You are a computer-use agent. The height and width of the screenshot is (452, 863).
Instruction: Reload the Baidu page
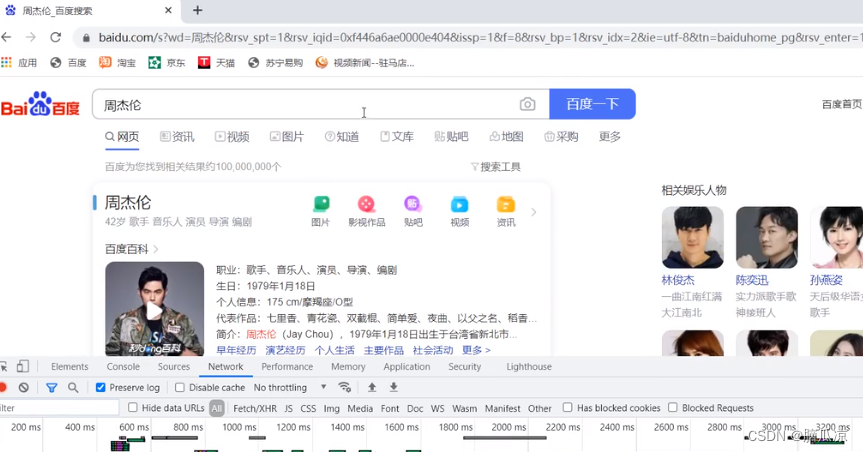point(56,37)
